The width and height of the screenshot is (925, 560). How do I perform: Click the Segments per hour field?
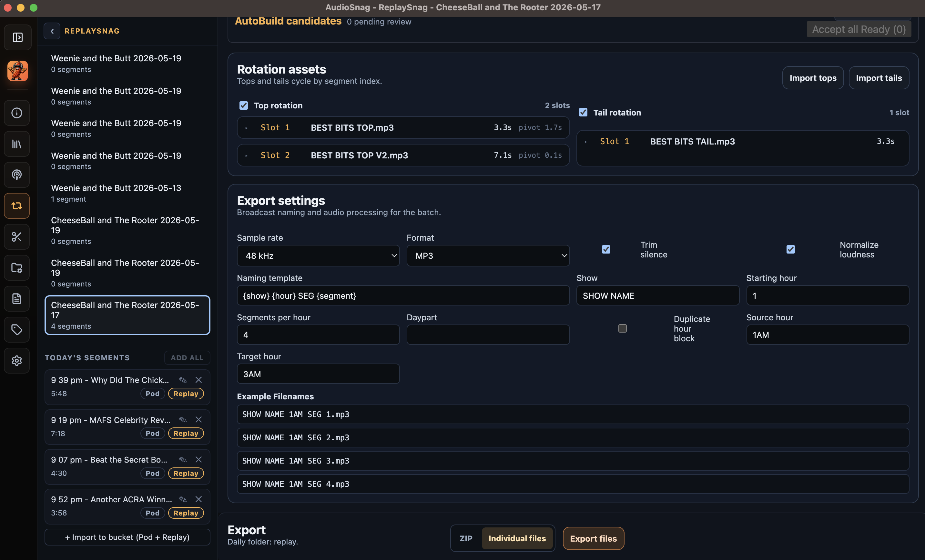click(x=318, y=335)
